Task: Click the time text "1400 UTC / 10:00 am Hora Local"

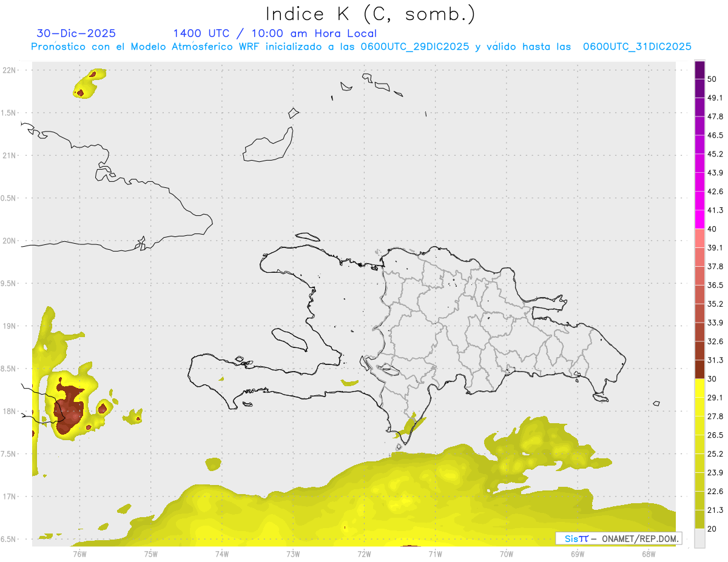Action: 275,33
